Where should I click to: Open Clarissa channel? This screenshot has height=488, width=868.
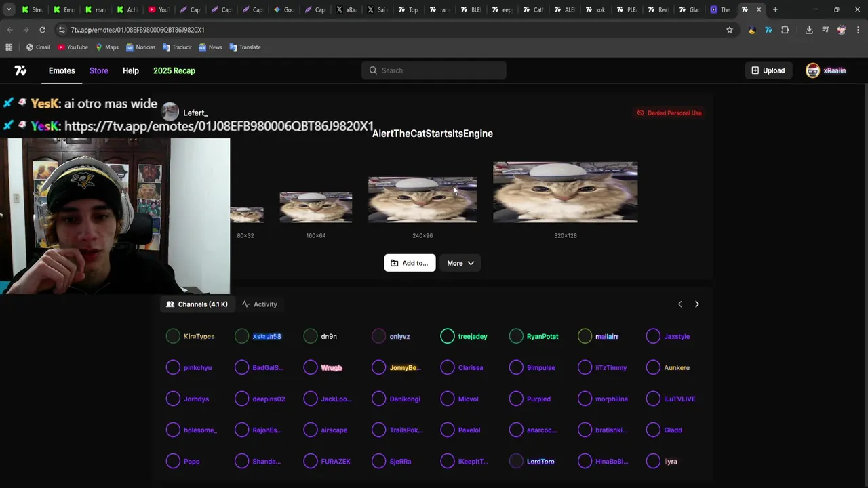point(462,367)
